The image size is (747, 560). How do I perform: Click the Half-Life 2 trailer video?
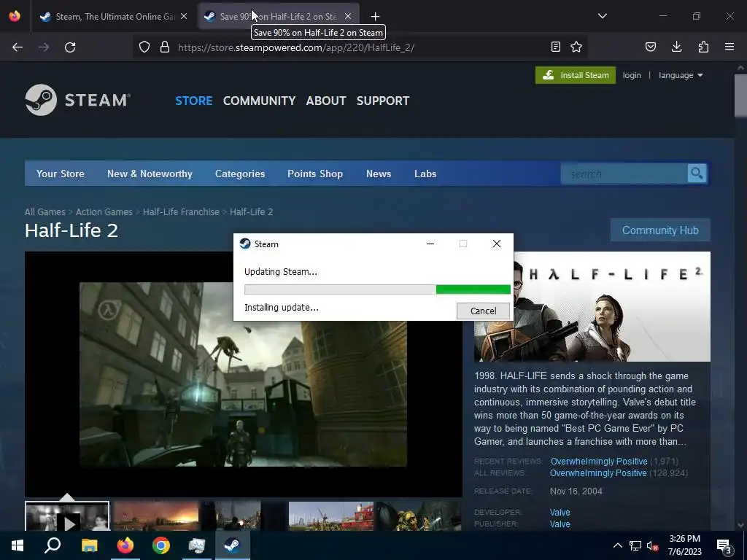pos(243,374)
